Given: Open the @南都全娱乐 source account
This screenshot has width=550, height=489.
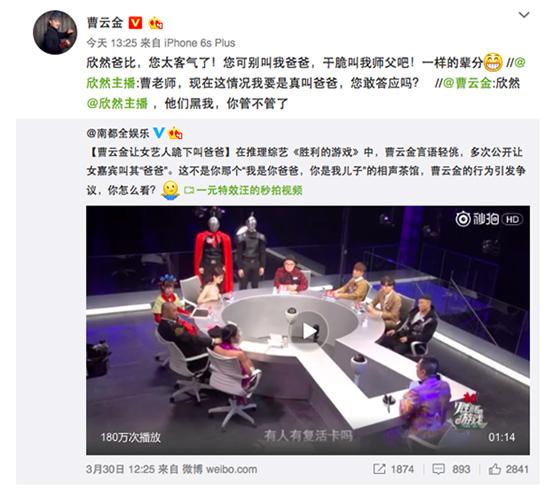Looking at the screenshot, I should click(118, 133).
